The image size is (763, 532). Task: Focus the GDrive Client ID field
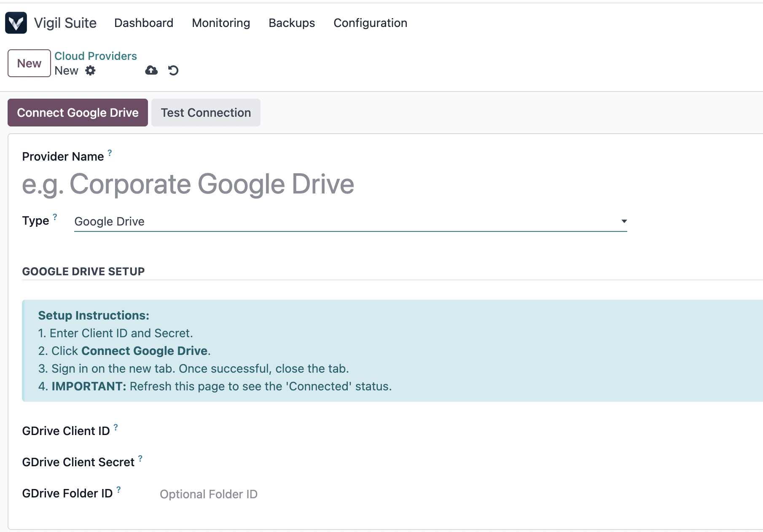point(461,431)
